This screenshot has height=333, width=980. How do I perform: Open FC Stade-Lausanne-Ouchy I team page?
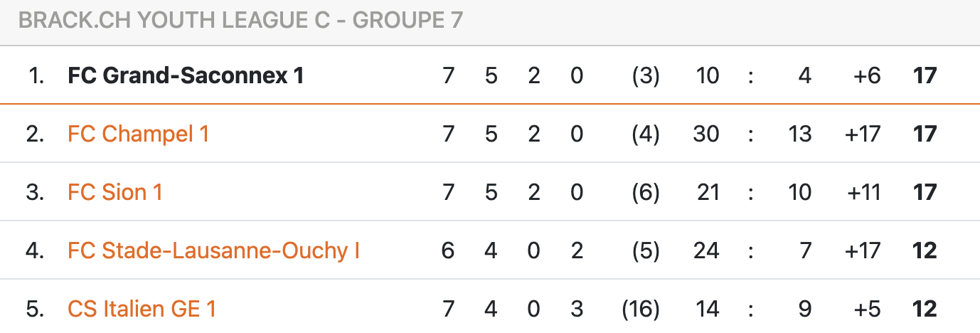pos(213,250)
